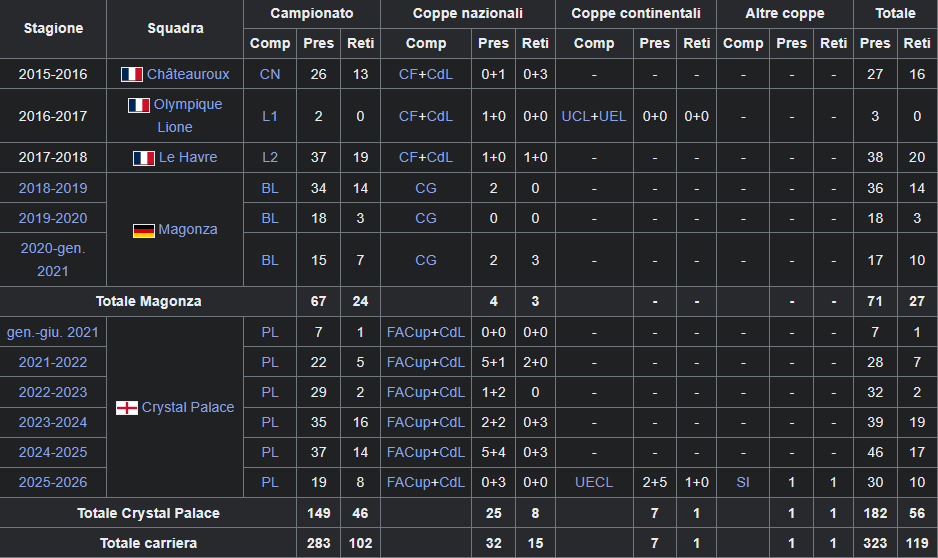938x558 pixels.
Task: Select the 2023-2024 season link
Action: [x=53, y=422]
